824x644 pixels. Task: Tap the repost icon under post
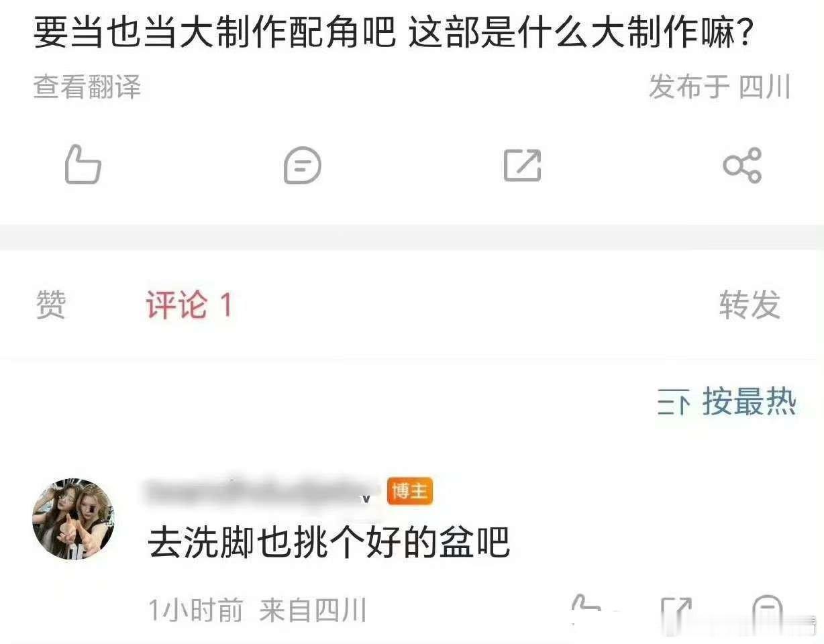click(x=523, y=164)
